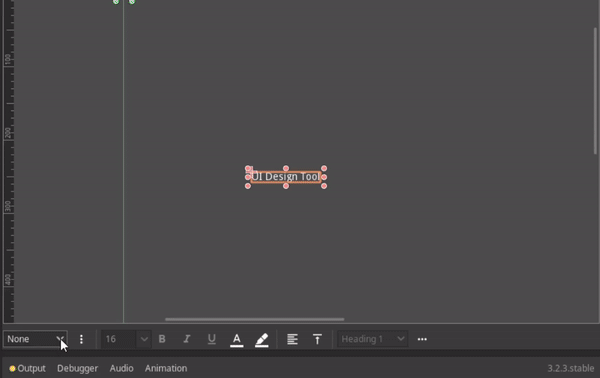Screen dimensions: 600x378
Task: Select the UI Design Tool label
Action: [285, 177]
